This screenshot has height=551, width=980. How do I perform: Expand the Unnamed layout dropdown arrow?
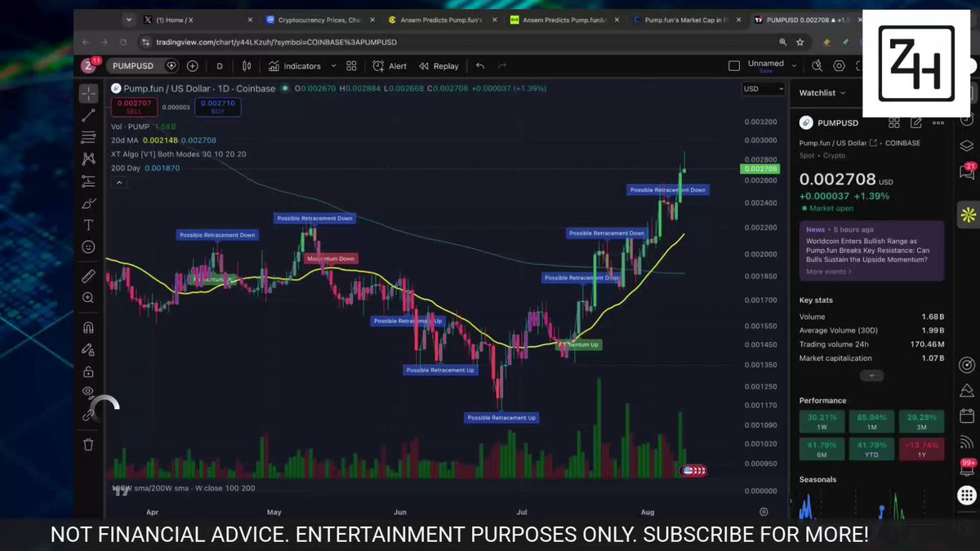click(794, 66)
